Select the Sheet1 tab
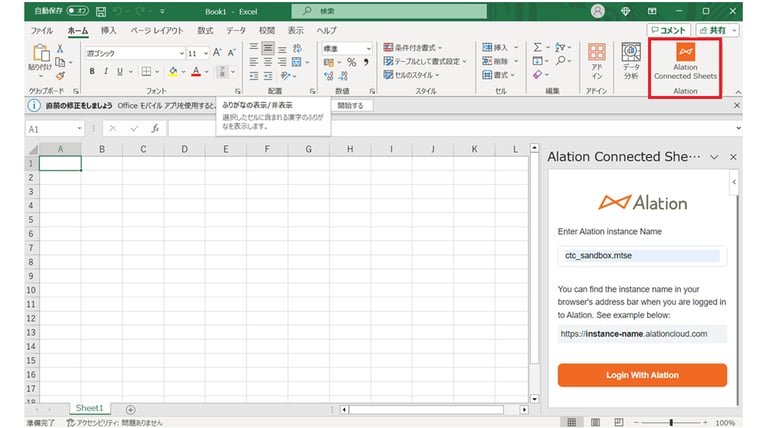The height and width of the screenshot is (428, 765). click(x=89, y=408)
